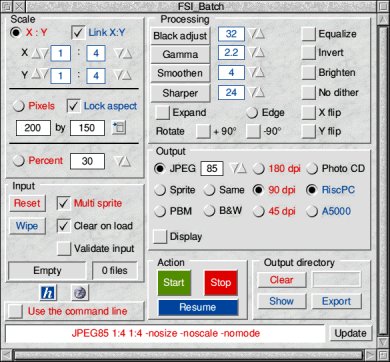This screenshot has height=362, width=390.
Task: Click the green Start button
Action: (174, 283)
